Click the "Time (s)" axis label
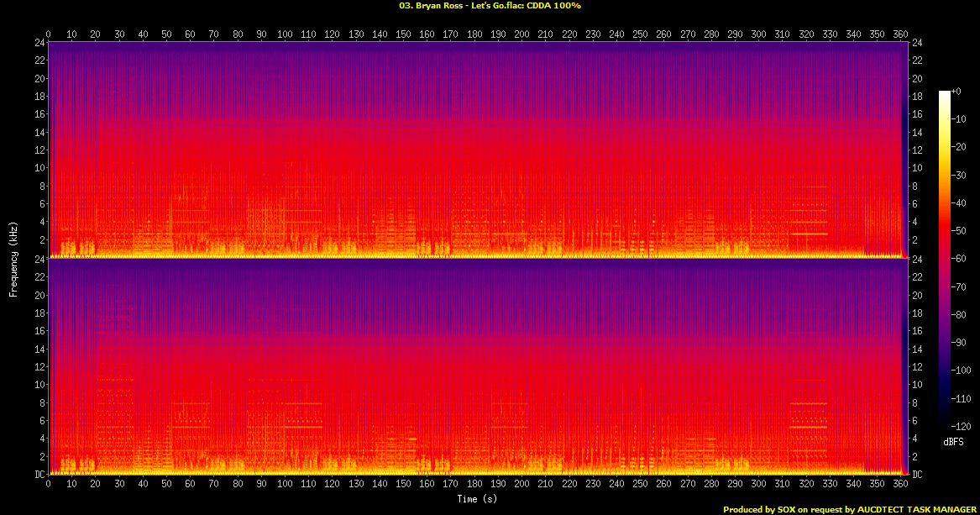 point(477,499)
